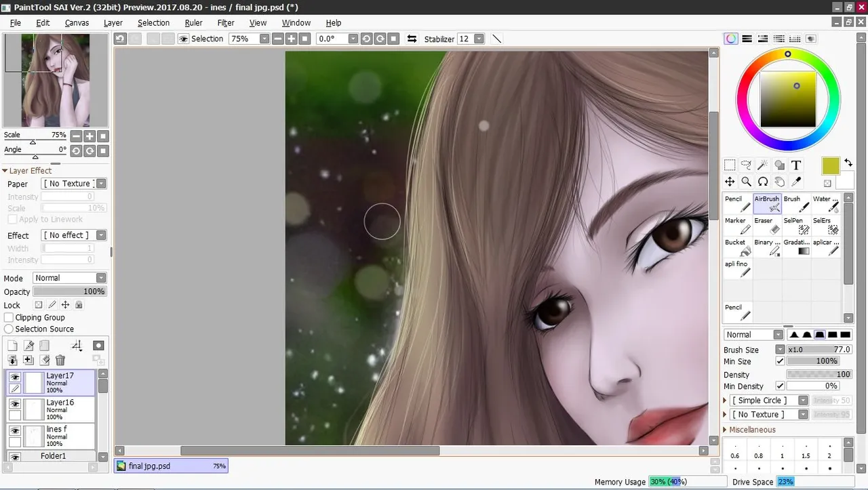Image resolution: width=868 pixels, height=490 pixels.
Task: Switch to the 'final jpg.psd' document tab
Action: pos(171,466)
